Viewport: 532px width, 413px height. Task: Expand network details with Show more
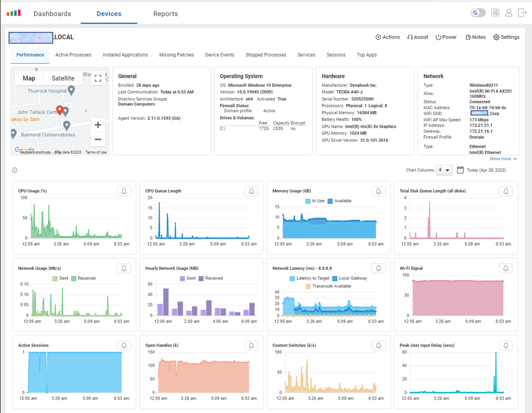[503, 159]
